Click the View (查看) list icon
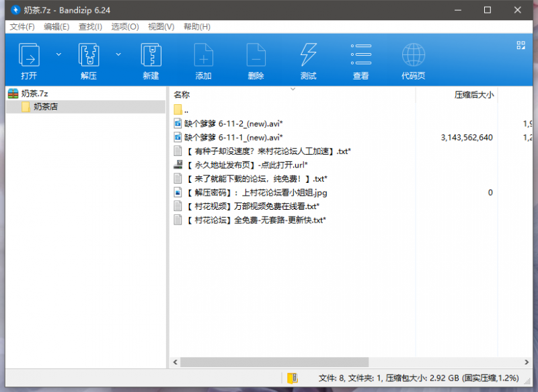The height and width of the screenshot is (392, 538). click(x=361, y=54)
